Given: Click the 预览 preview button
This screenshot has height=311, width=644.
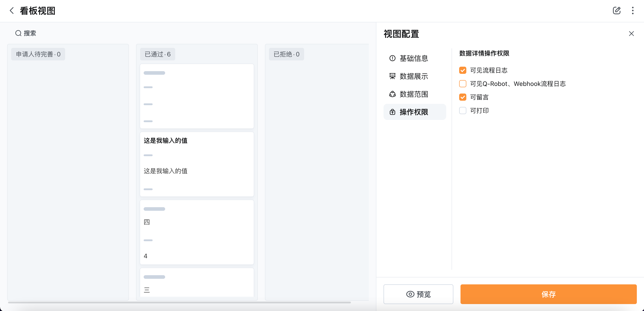Looking at the screenshot, I should pos(418,294).
